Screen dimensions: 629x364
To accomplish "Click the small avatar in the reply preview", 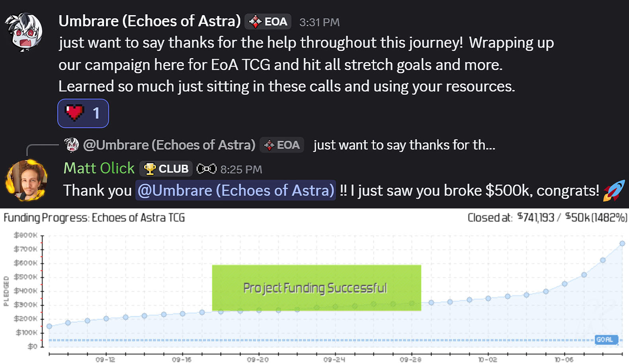I will [x=72, y=145].
